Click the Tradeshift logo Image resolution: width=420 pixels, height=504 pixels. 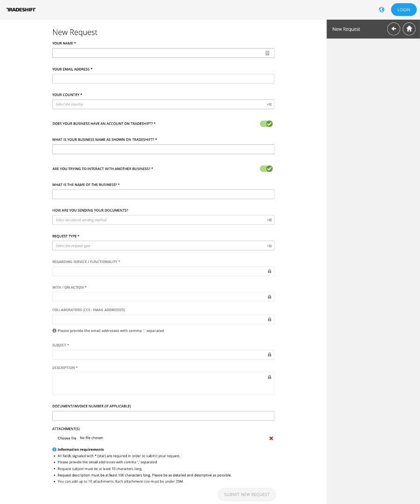(x=21, y=10)
